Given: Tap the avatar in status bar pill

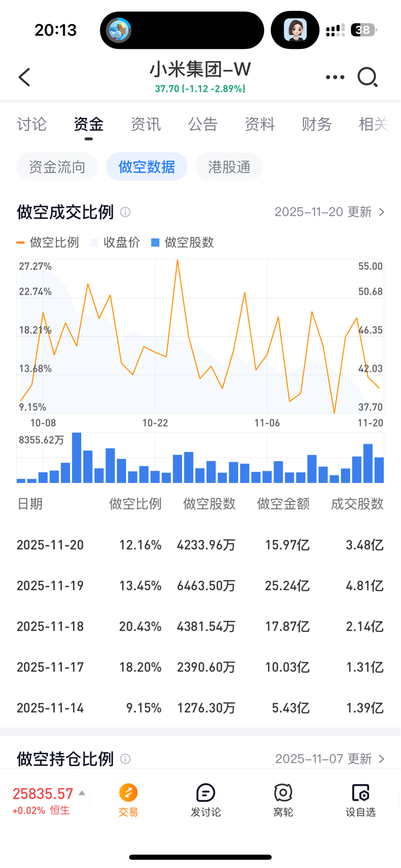Looking at the screenshot, I should [295, 30].
